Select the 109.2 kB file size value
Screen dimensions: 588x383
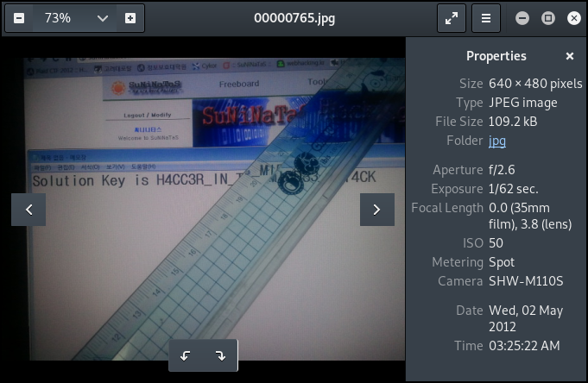(513, 122)
